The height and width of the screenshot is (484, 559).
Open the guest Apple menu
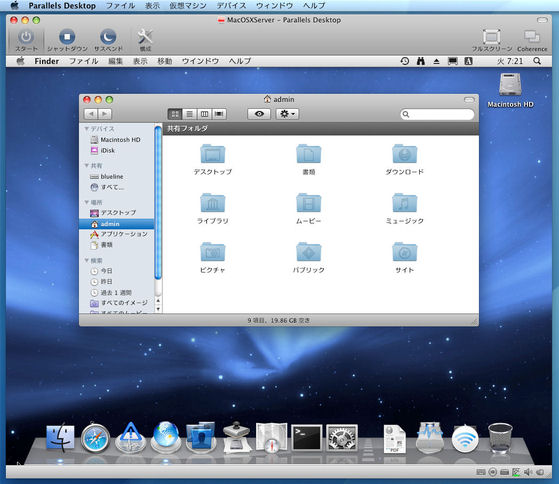pyautogui.click(x=20, y=61)
